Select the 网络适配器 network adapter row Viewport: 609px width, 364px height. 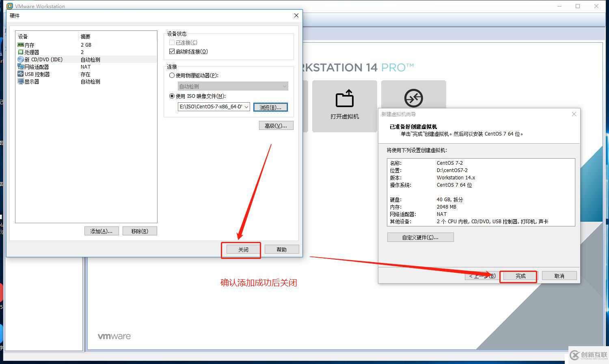(x=86, y=67)
